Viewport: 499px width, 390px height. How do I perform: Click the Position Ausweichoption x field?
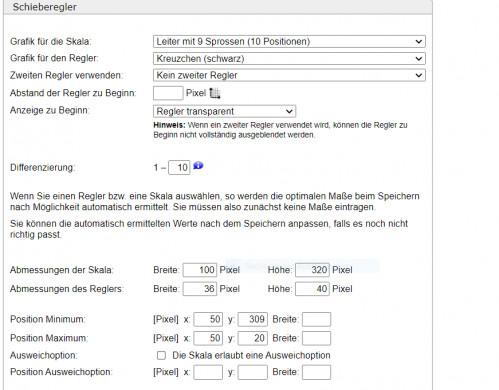point(208,372)
